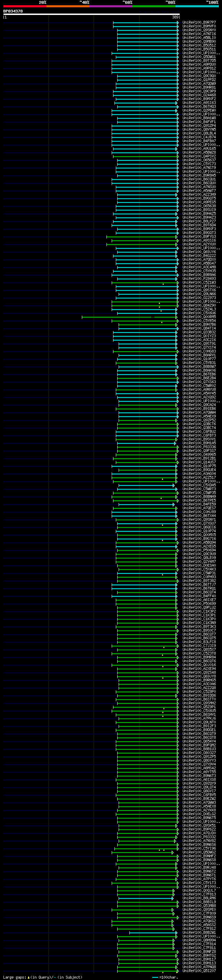The height and width of the screenshot is (980, 222).
Task: Select hit label UniRef100_Q84Z90
Action: click(x=199, y=306)
